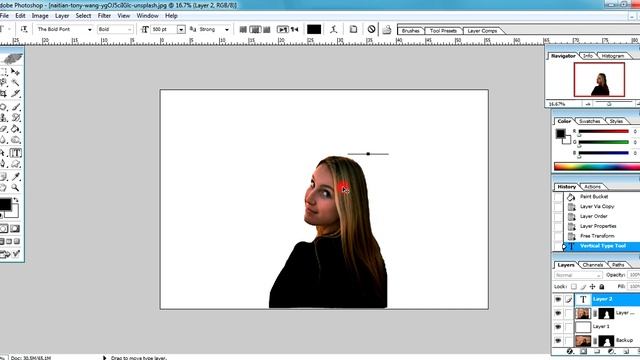640x360 pixels.
Task: Open the font size dropdown arrow
Action: click(x=181, y=29)
